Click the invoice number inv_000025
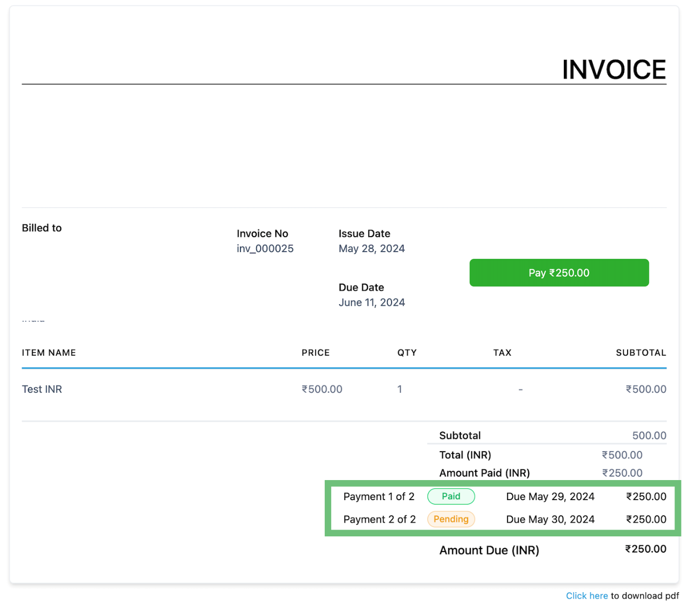The width and height of the screenshot is (700, 604). [265, 249]
